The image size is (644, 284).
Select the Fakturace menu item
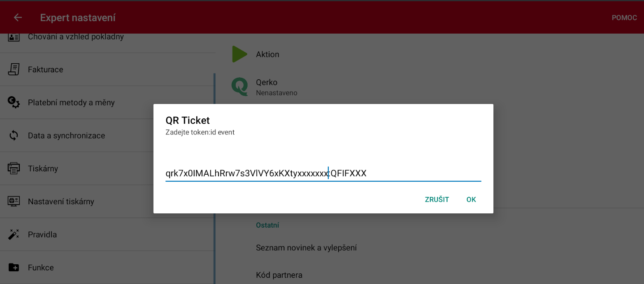coord(46,69)
